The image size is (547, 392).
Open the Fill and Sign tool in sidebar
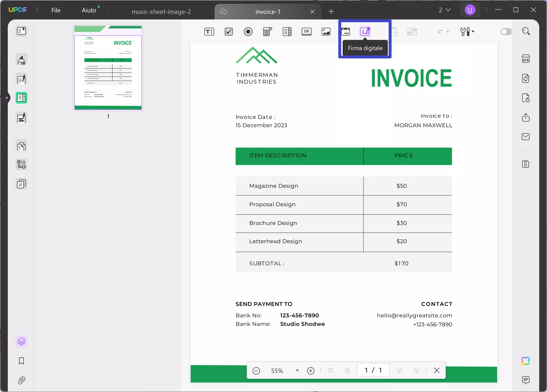click(x=21, y=118)
